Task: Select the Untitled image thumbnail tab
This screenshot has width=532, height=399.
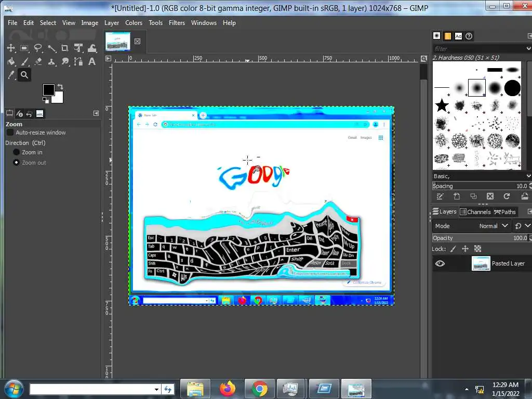Action: point(118,42)
